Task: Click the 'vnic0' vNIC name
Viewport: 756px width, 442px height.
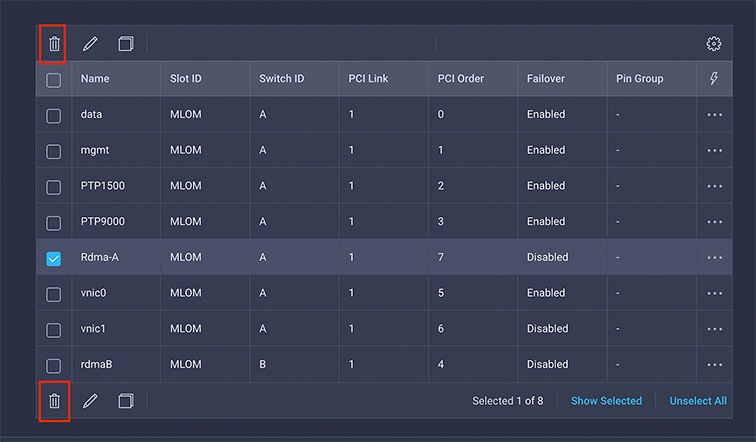Action: tap(93, 293)
